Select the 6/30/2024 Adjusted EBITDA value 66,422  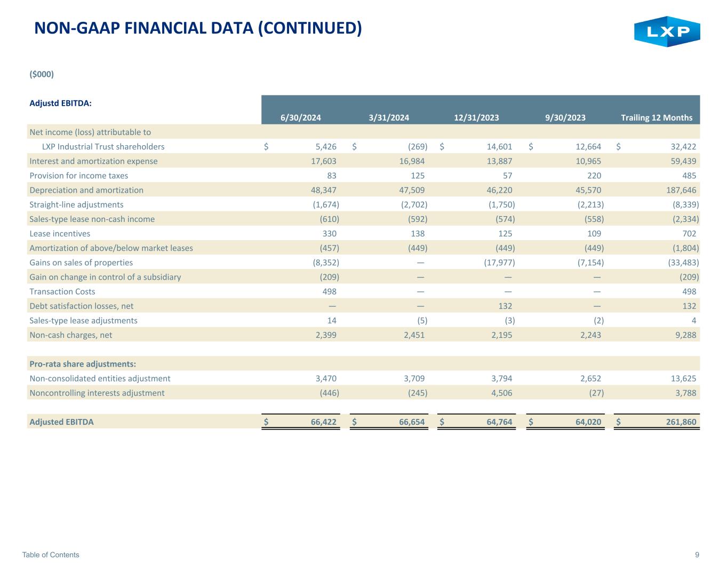click(x=323, y=422)
